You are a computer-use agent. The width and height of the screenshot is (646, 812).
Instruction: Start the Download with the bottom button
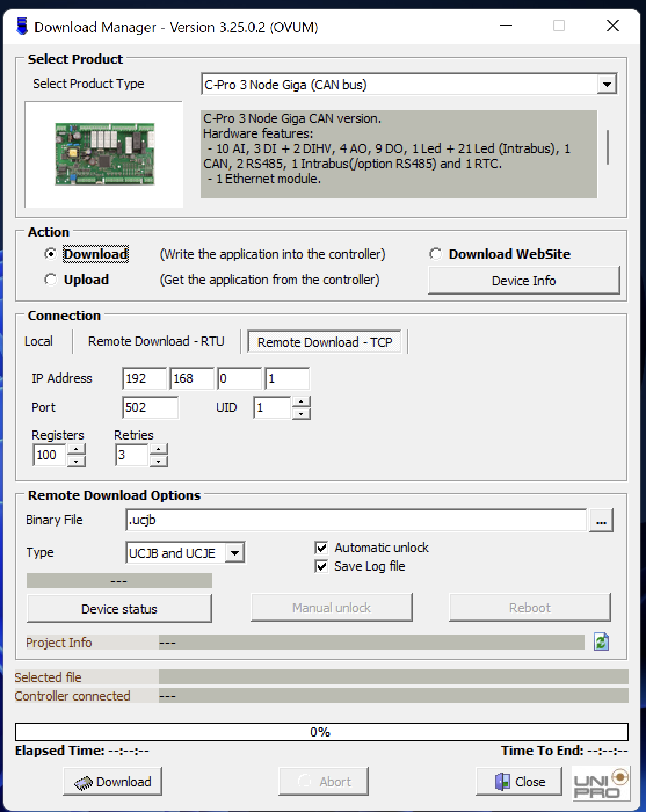tap(112, 782)
